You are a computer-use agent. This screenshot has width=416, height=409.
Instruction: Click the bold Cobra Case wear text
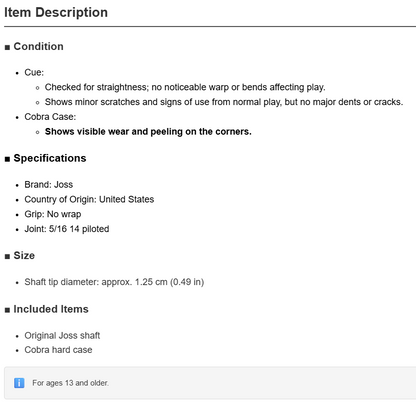point(148,132)
